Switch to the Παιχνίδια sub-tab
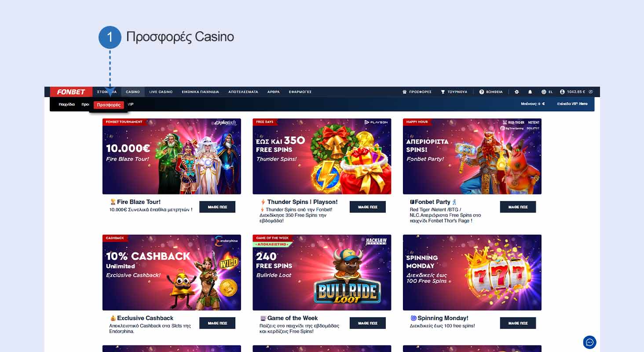This screenshot has width=644, height=352. point(67,104)
